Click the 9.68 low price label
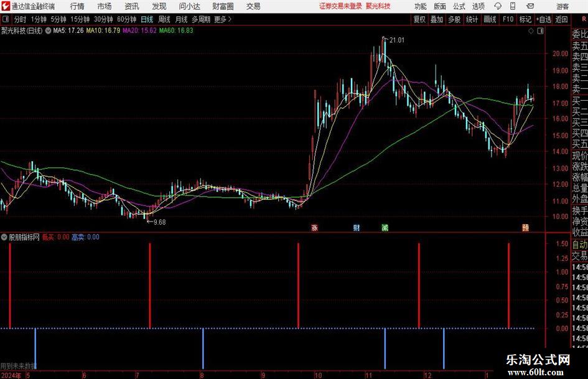Image resolution: width=588 pixels, height=379 pixels. tap(159, 222)
